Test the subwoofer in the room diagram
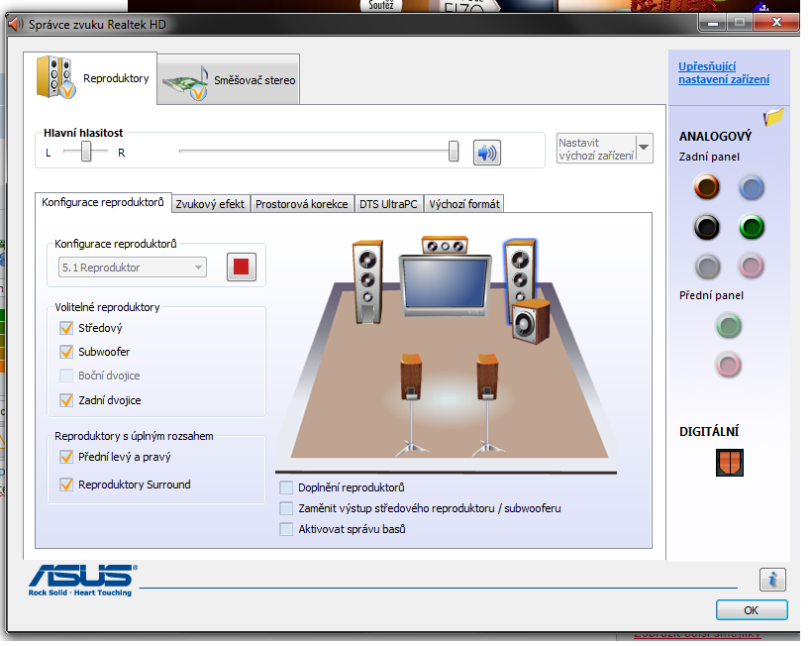Viewport: 812px width, 646px height. 531,322
